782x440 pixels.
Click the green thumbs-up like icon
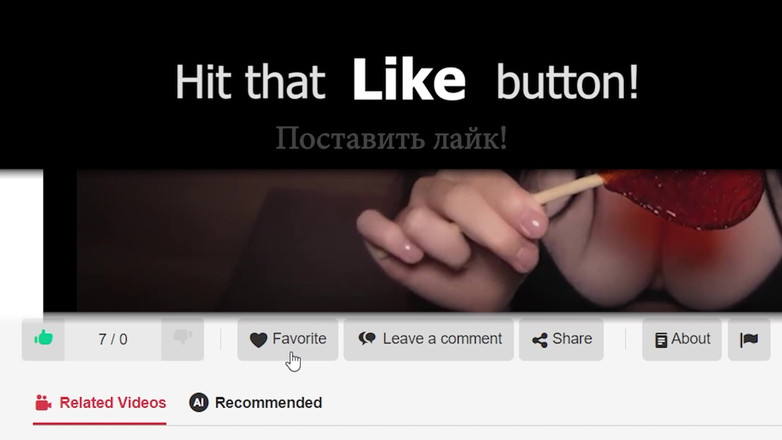(43, 338)
